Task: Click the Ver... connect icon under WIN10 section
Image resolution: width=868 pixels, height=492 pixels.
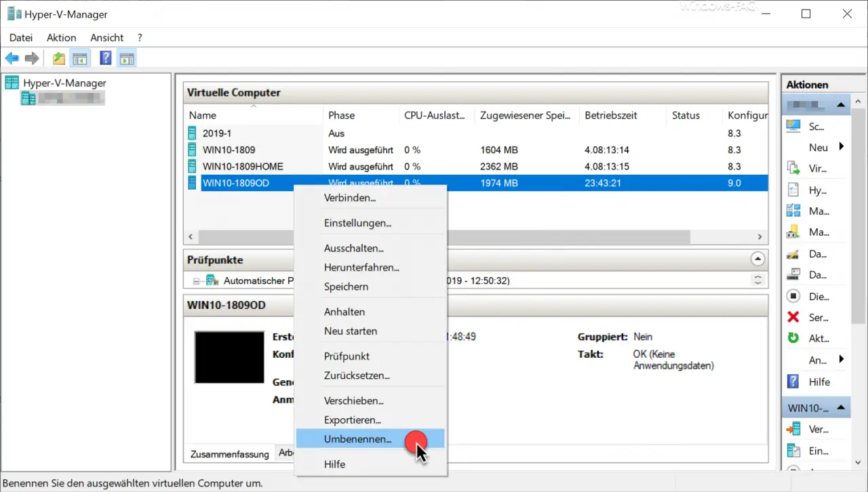Action: click(x=793, y=429)
